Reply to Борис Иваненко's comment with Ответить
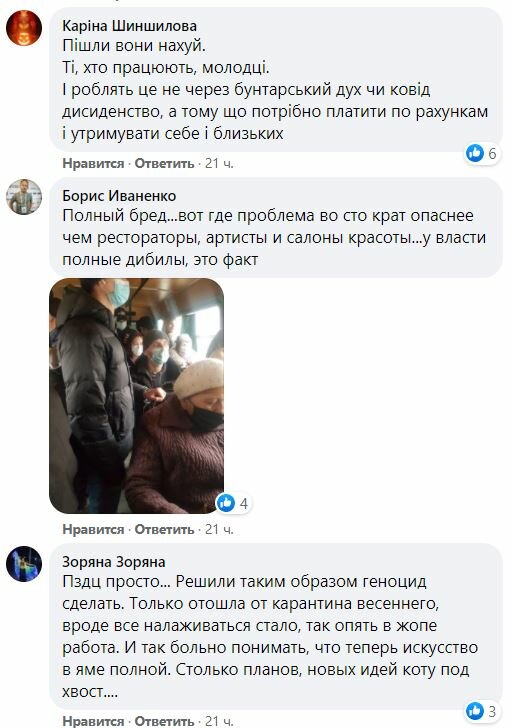 [164, 529]
